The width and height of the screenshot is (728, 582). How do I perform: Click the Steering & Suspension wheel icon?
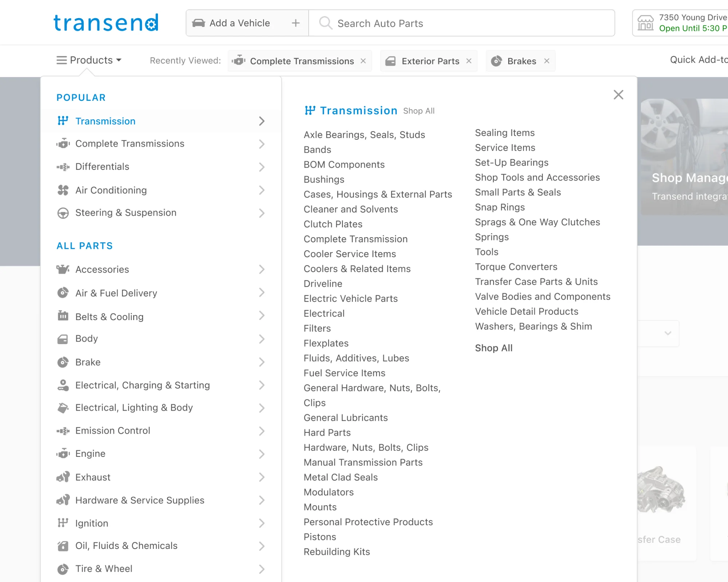[63, 213]
